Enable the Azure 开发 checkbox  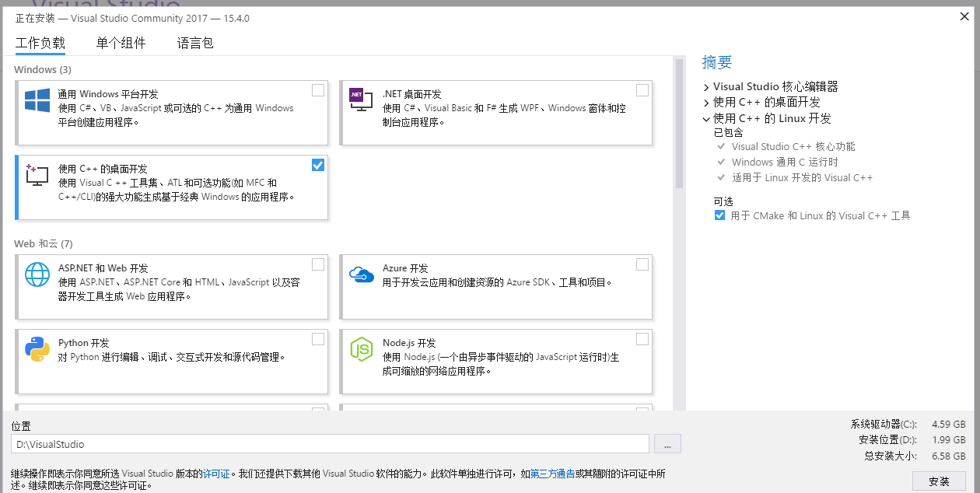pyautogui.click(x=642, y=264)
